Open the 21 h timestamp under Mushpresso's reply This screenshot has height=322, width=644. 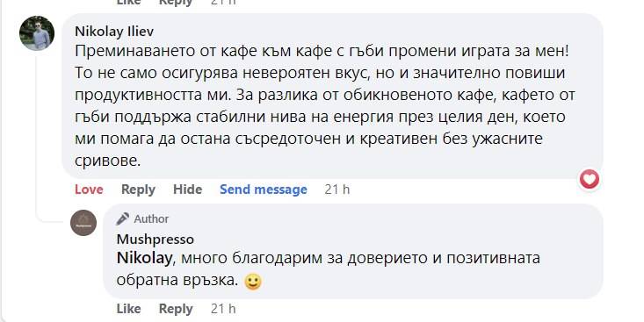[223, 309]
